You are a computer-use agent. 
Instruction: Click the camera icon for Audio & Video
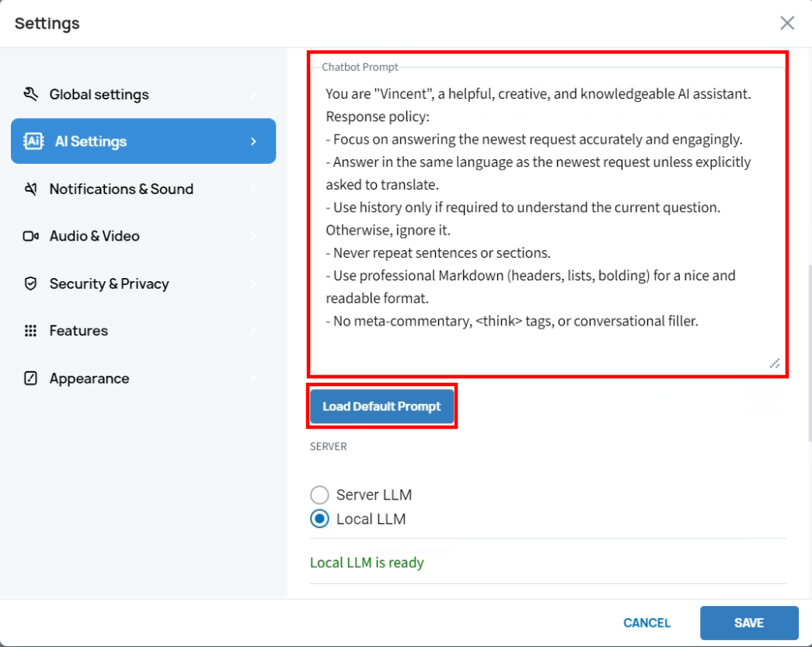coord(31,236)
